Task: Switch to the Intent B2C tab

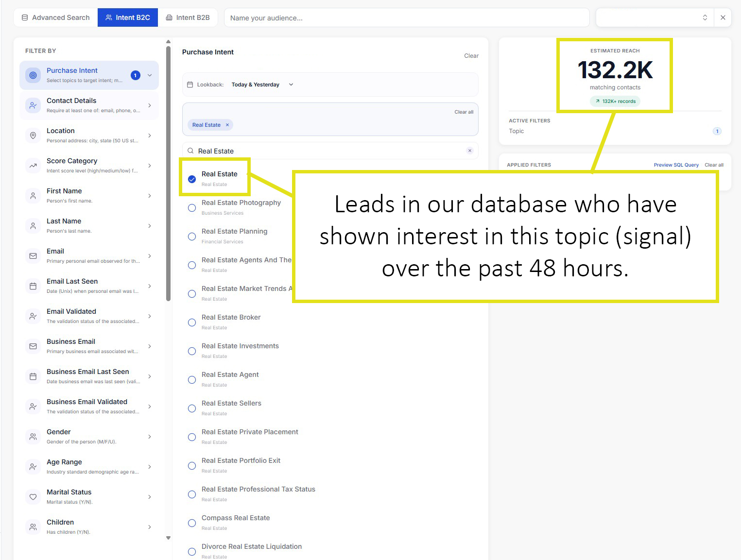Action: click(128, 17)
